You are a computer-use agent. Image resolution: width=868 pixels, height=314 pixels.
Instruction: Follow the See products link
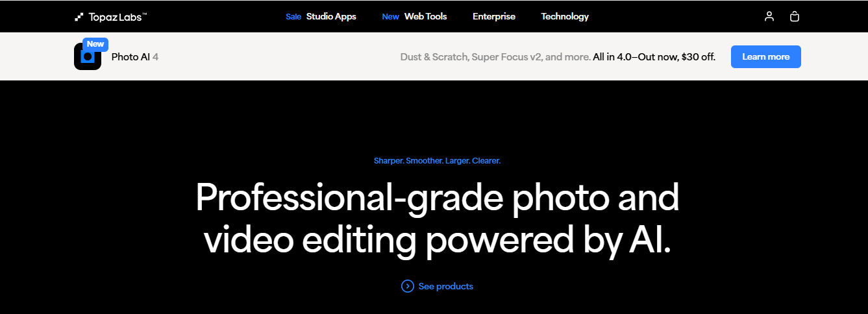pyautogui.click(x=446, y=286)
